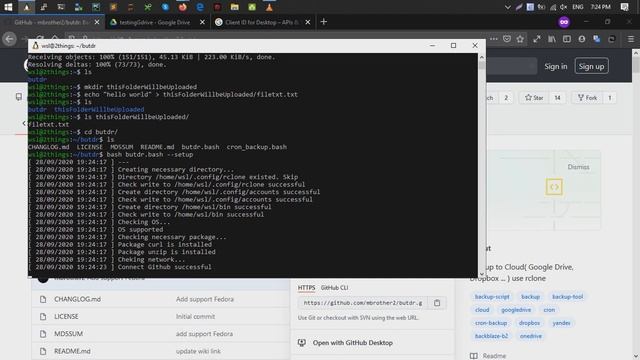Click the WSL penguin taskbar icon
Image resolution: width=640 pixels, height=360 pixels.
pos(27,7)
